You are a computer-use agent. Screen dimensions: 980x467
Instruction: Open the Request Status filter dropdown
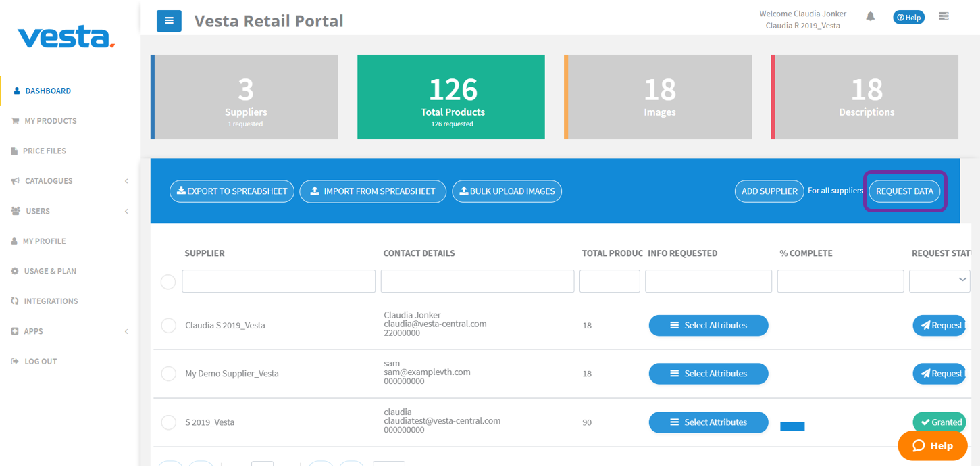click(940, 281)
